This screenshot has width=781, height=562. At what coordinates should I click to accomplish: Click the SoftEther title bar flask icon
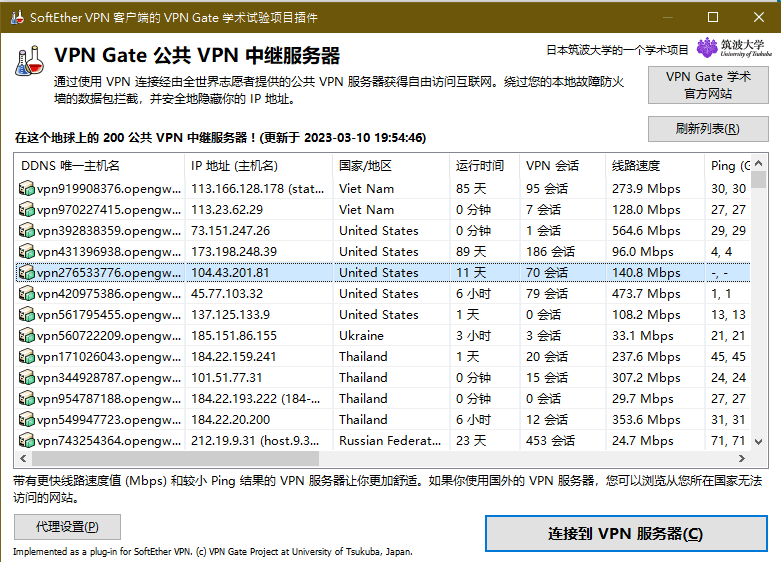pos(17,17)
